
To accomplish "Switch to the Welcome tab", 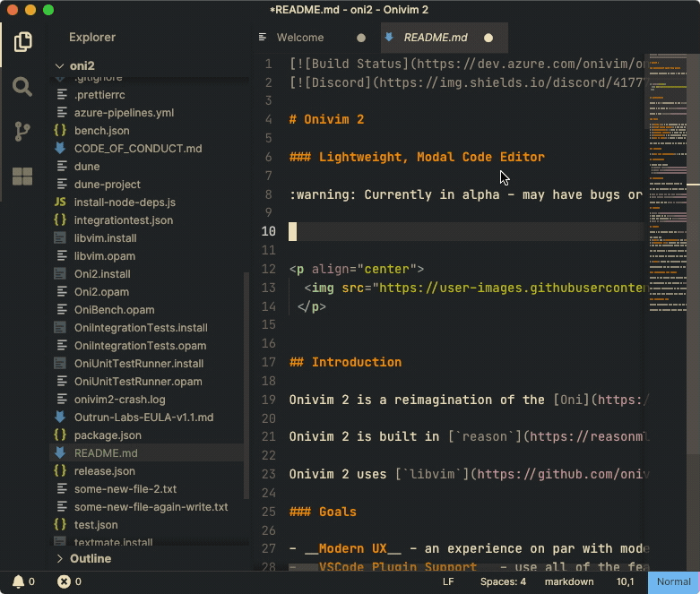I will [300, 38].
